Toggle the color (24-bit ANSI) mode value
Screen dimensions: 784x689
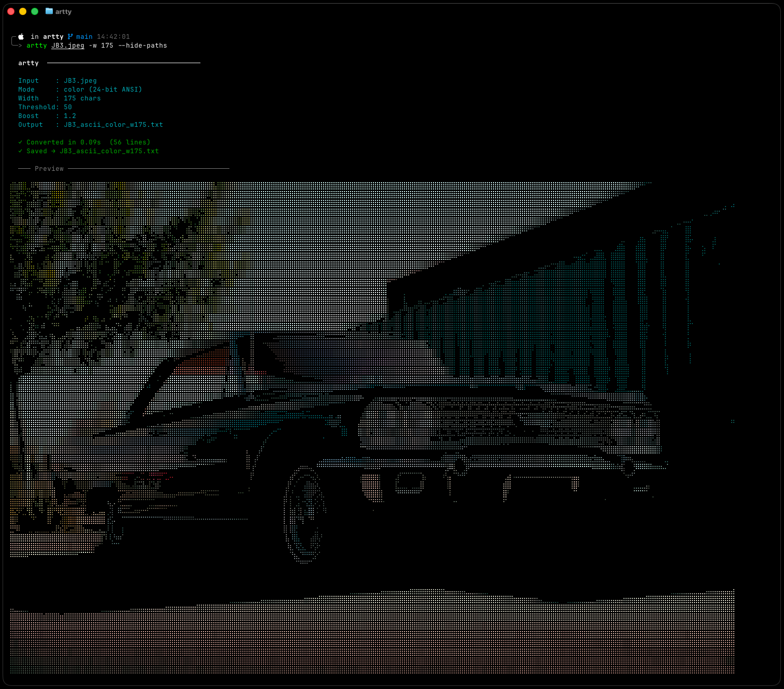104,89
